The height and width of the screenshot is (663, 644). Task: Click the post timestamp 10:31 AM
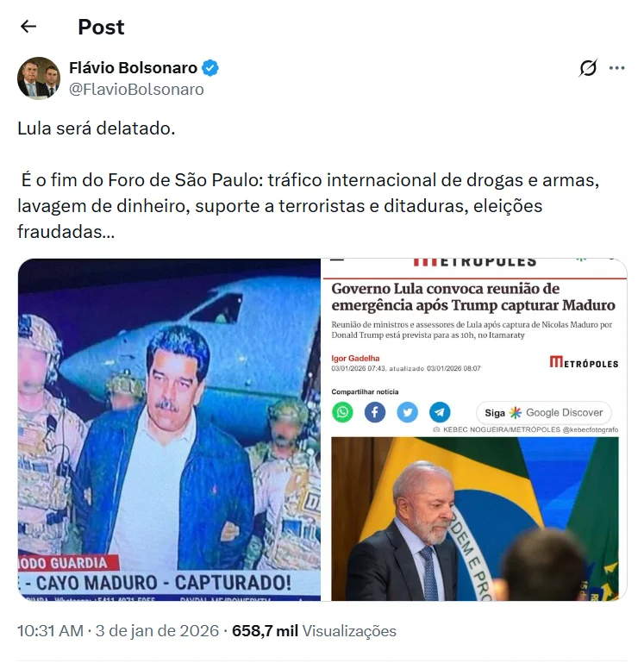tap(50, 631)
